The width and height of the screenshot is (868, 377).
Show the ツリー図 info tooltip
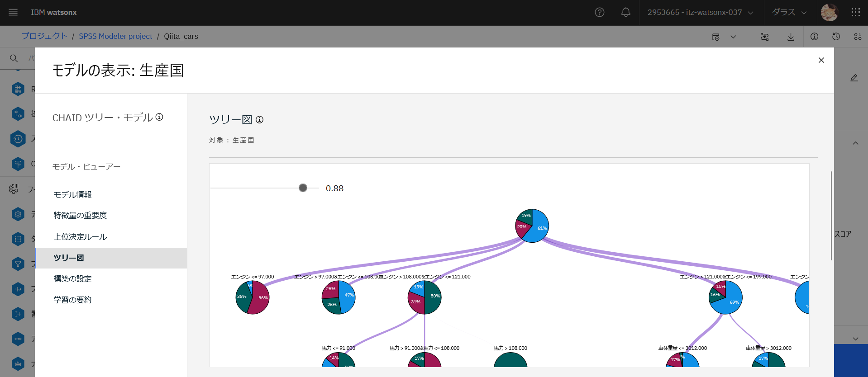tap(259, 120)
